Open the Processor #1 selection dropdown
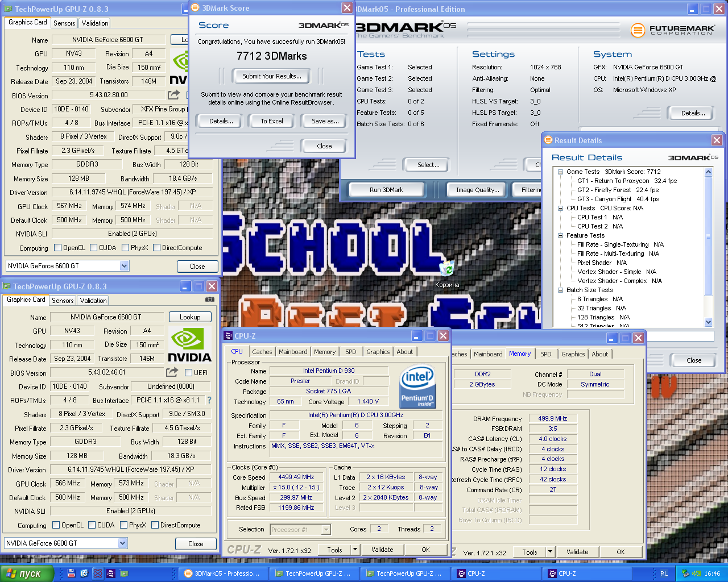728x582 pixels. coord(326,530)
